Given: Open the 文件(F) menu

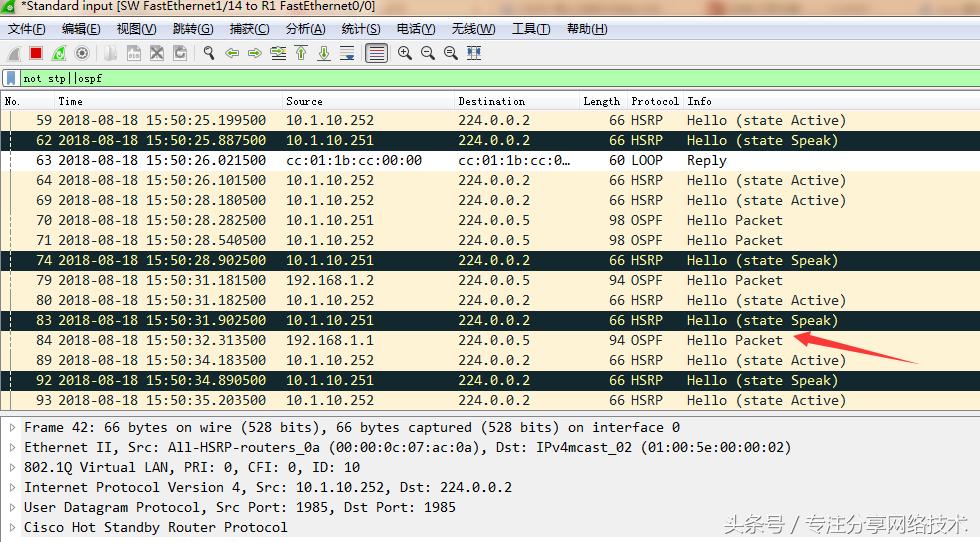Looking at the screenshot, I should [26, 29].
